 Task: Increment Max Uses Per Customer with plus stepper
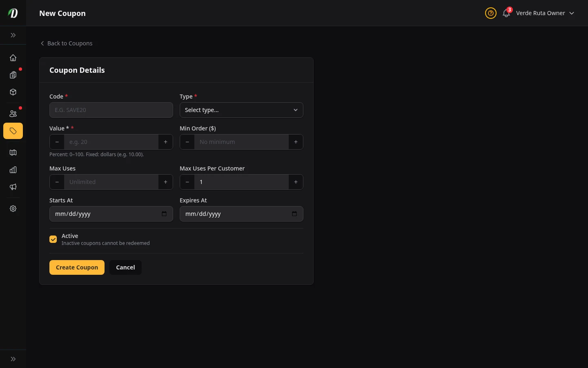(x=296, y=182)
